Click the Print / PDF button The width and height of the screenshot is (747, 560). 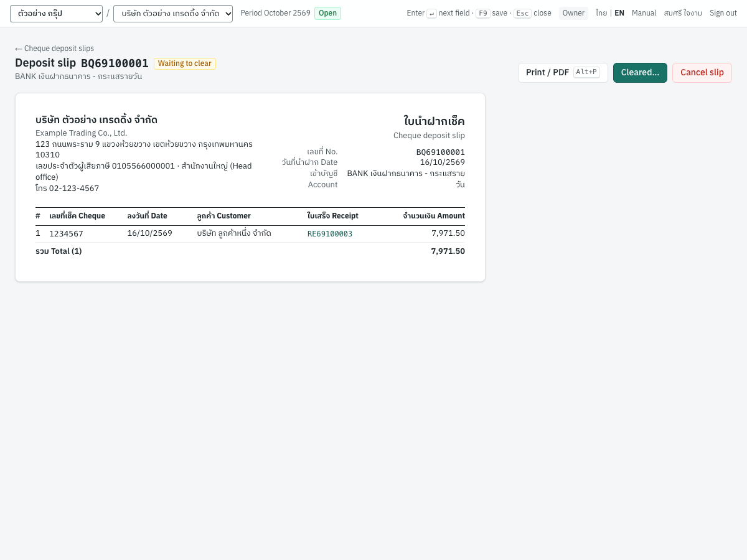click(563, 73)
